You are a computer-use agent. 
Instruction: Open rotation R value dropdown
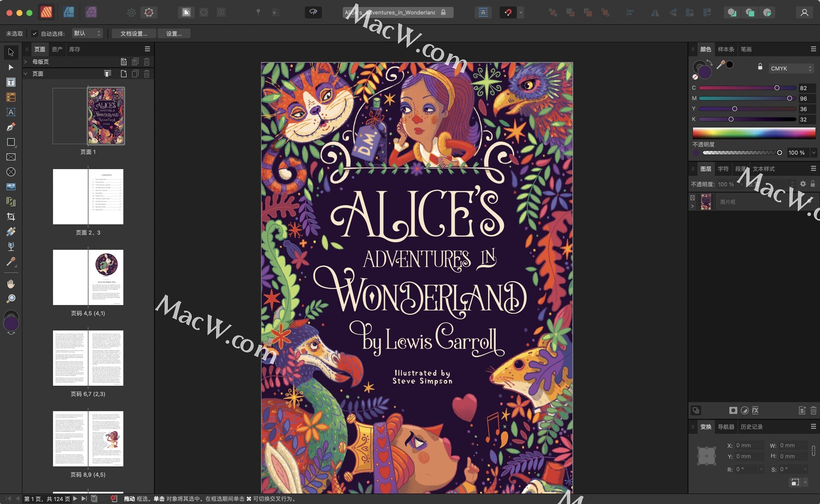pyautogui.click(x=761, y=469)
